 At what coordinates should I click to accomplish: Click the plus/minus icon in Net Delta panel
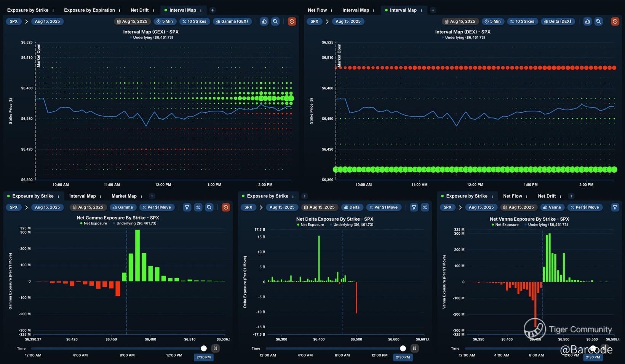tap(425, 207)
